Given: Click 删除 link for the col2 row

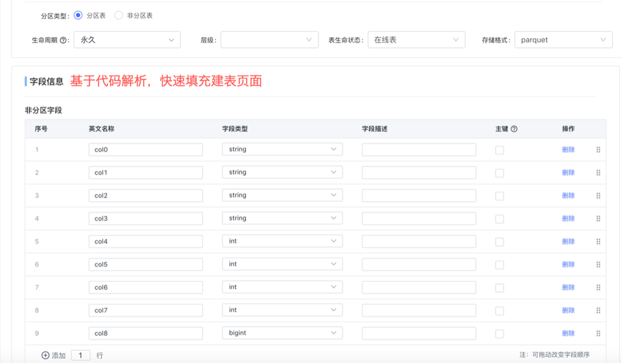Looking at the screenshot, I should tap(568, 195).
